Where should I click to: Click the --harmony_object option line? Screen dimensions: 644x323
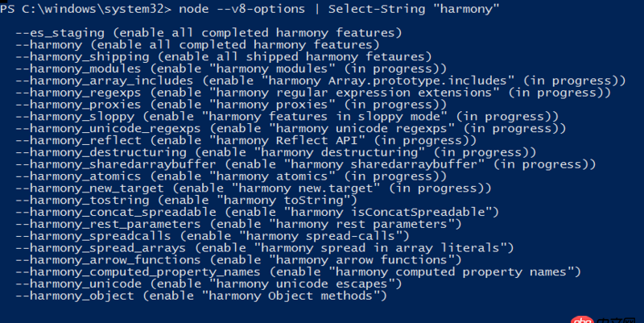click(x=201, y=296)
